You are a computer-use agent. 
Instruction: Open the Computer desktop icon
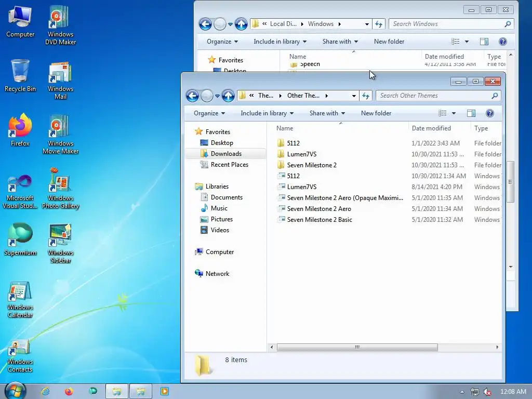coord(20,22)
